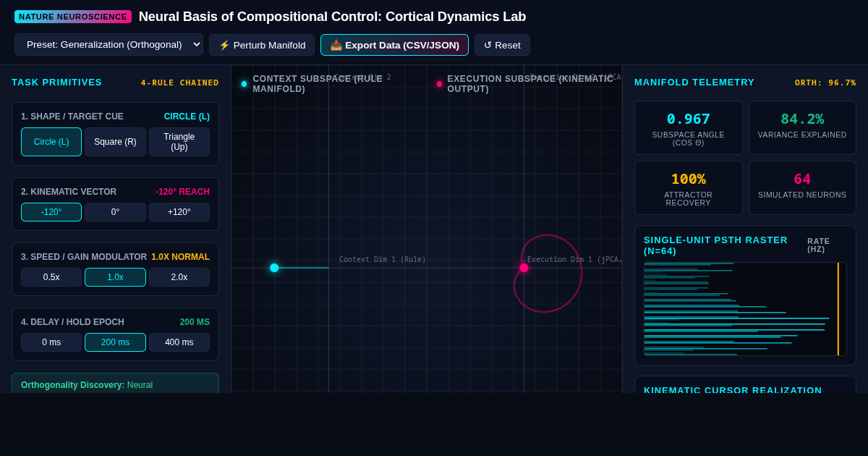
Task: Click the Subspace Angle 0.967 card
Action: 689,127
